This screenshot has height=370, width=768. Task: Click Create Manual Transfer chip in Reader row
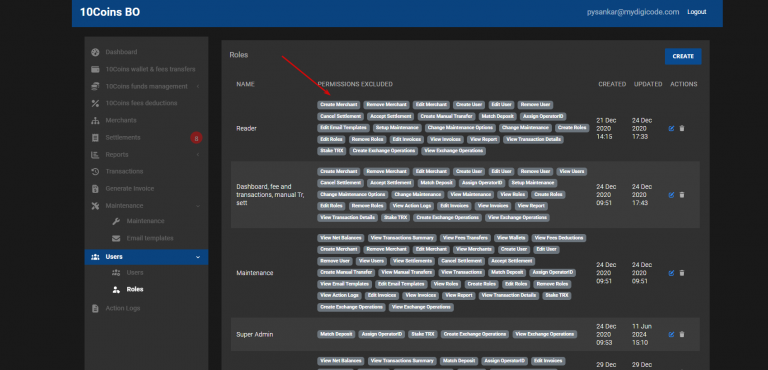point(446,117)
